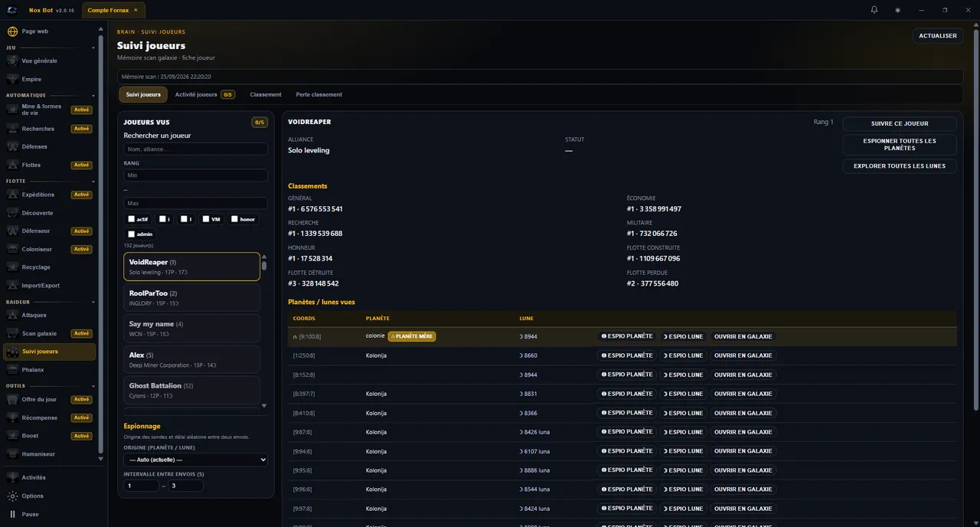Open the Recherches module
The height and width of the screenshot is (527, 980).
[x=50, y=129]
